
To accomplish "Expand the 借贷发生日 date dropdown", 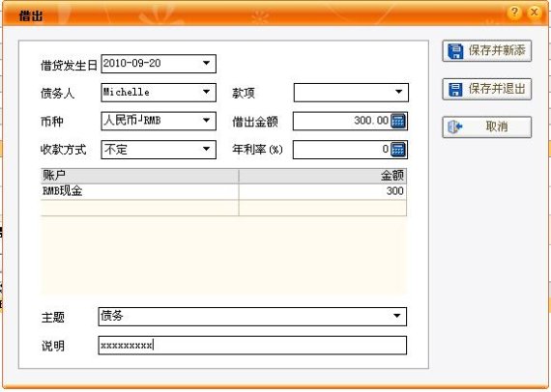I will pos(206,64).
